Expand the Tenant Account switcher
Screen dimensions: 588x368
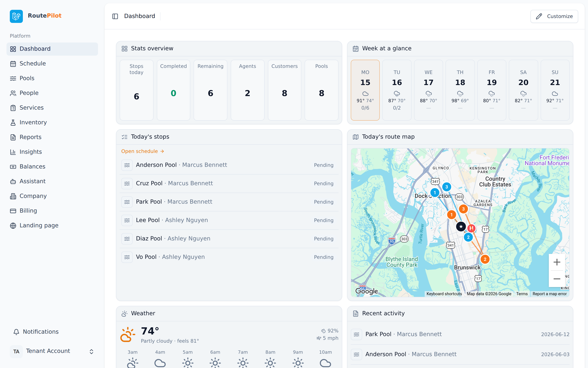91,351
